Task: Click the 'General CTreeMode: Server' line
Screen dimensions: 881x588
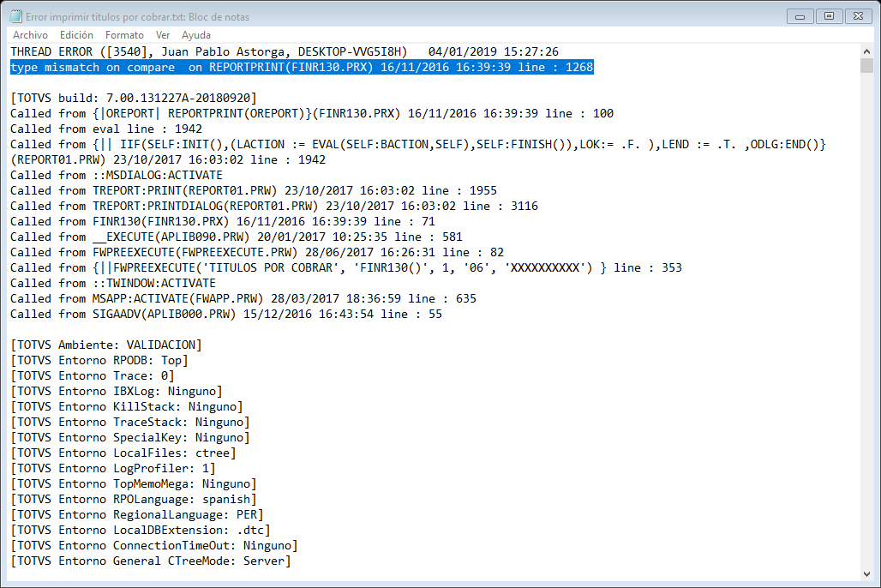Action: (x=151, y=561)
